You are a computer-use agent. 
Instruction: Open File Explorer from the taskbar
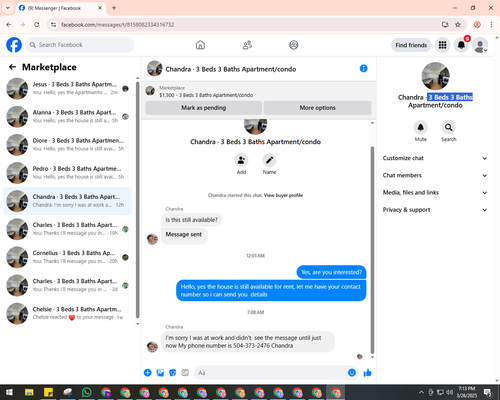[x=29, y=392]
